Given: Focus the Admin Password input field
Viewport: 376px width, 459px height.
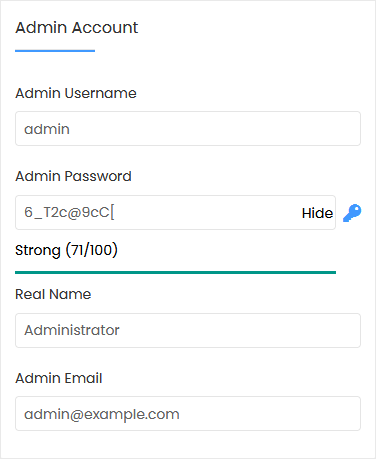Looking at the screenshot, I should click(x=175, y=212).
